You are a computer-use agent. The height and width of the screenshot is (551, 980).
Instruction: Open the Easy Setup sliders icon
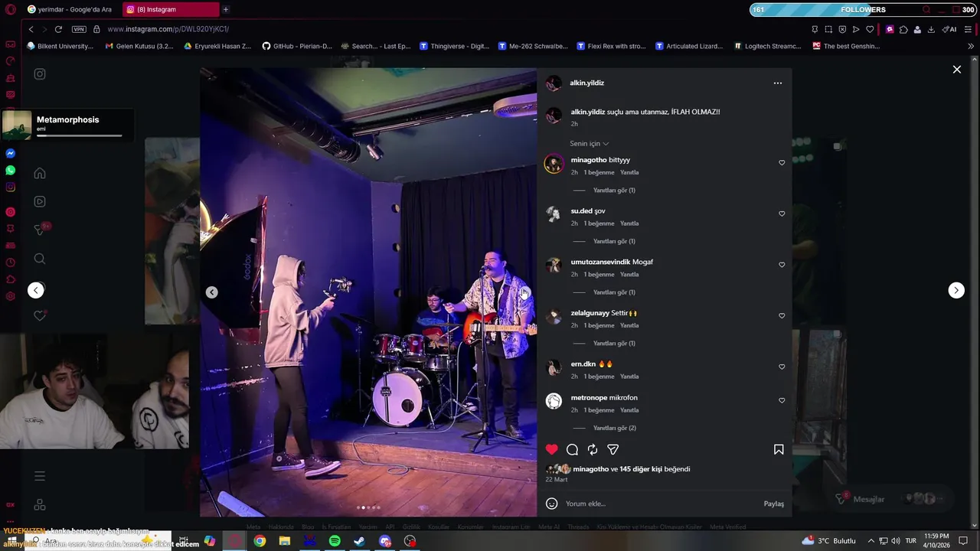tap(969, 29)
